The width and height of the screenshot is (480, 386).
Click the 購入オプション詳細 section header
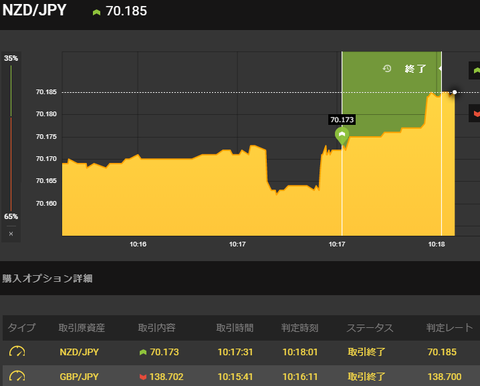click(47, 278)
